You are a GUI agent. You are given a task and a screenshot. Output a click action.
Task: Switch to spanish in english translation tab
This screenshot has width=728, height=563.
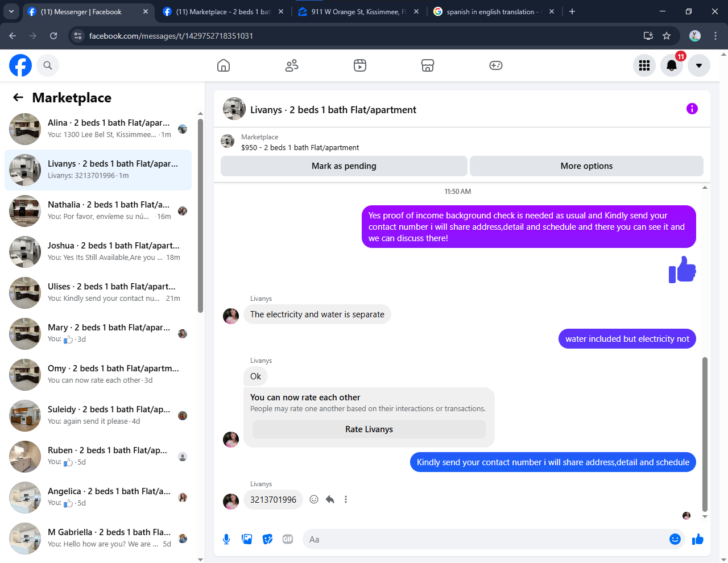click(493, 11)
